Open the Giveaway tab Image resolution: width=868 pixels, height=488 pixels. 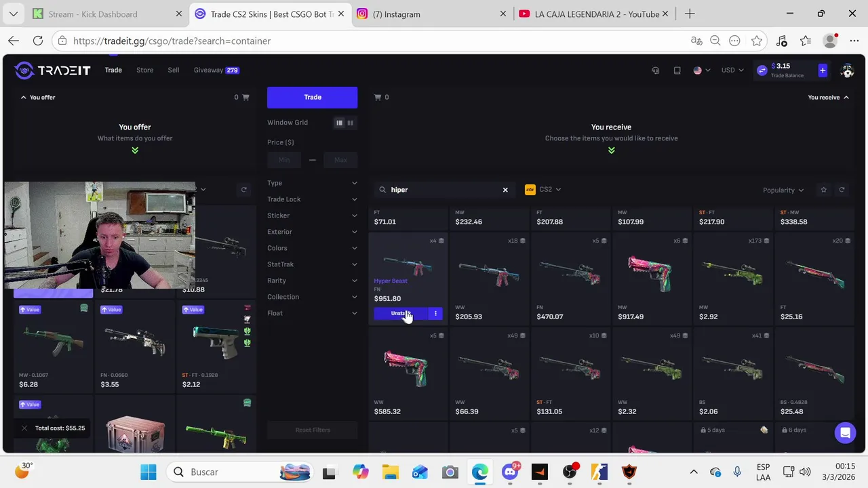point(216,70)
